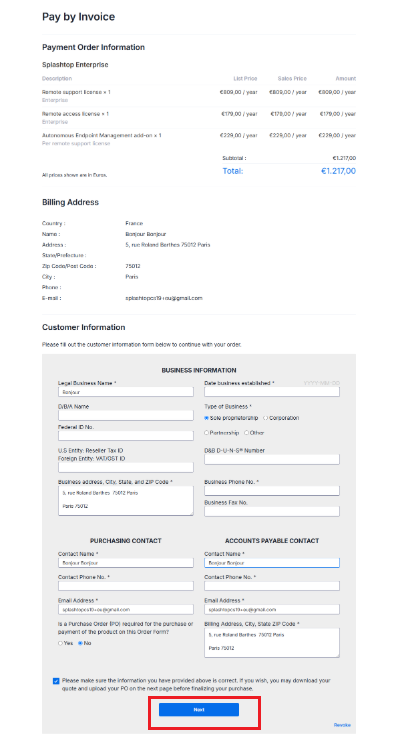Viewport: 398px width, 755px height.
Task: Click the Business Phone No. field
Action: 272,491
